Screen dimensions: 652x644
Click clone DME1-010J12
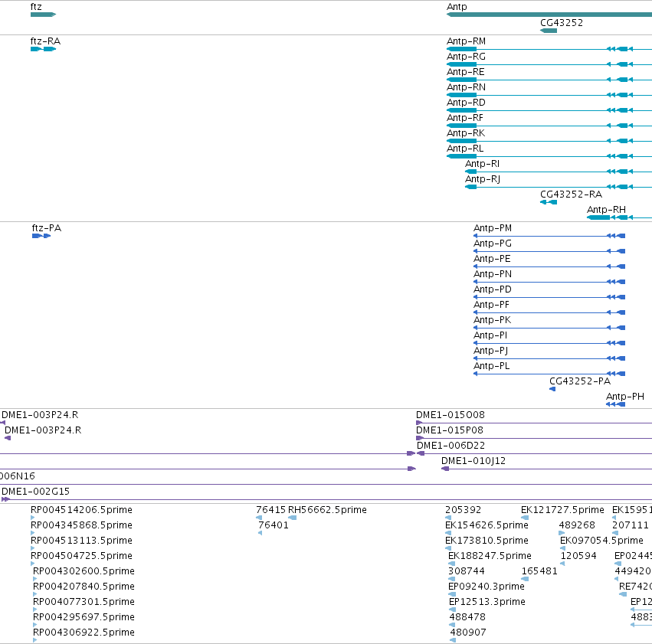tap(473, 461)
